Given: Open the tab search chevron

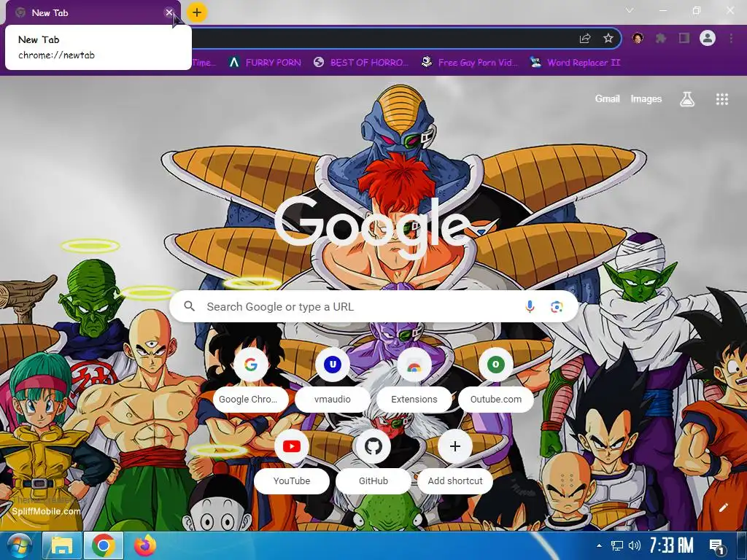Looking at the screenshot, I should tap(630, 10).
